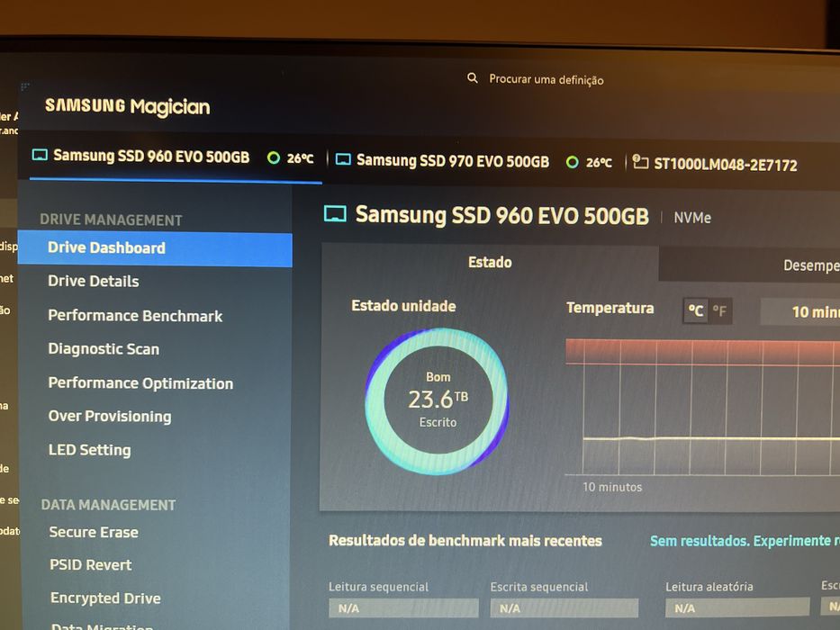
Task: Click the Escrita sequencial N/A result field
Action: point(565,608)
